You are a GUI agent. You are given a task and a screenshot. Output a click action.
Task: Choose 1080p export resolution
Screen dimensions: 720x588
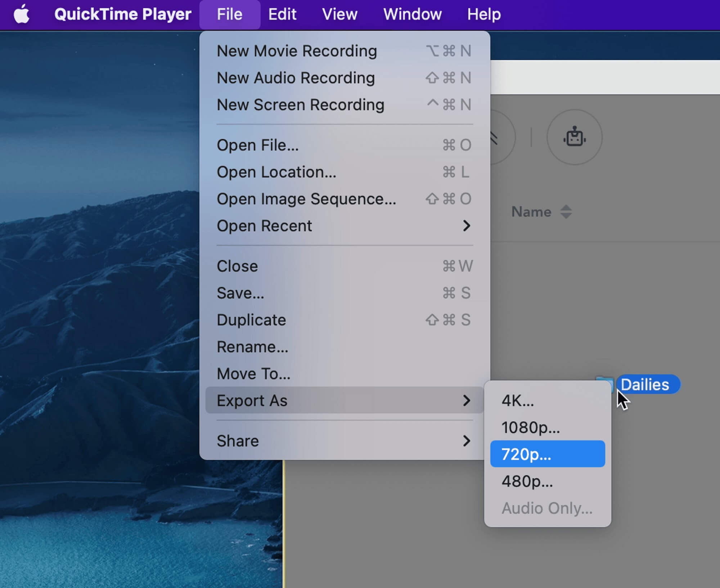(531, 428)
